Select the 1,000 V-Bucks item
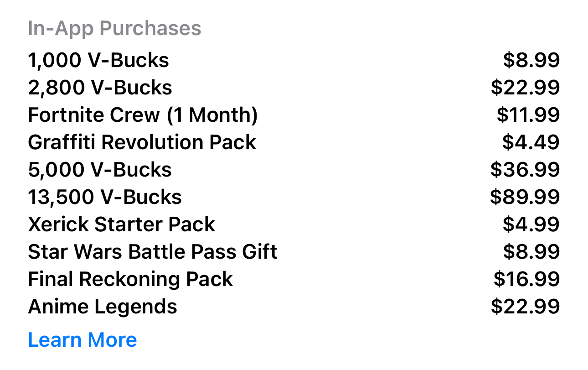The width and height of the screenshot is (588, 370). coord(98,60)
